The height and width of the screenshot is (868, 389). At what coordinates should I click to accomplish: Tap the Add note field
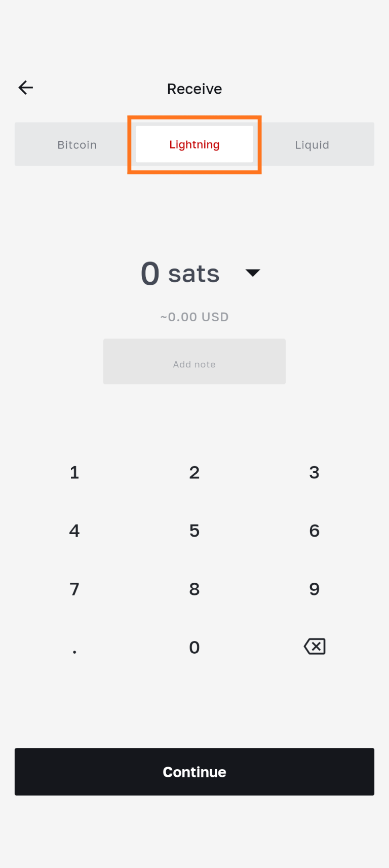[x=194, y=362]
